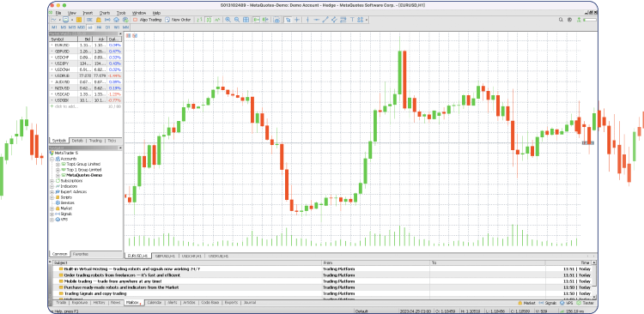This screenshot has height=314, width=644.
Task: Select the draw text (T) tool
Action: coord(352,19)
